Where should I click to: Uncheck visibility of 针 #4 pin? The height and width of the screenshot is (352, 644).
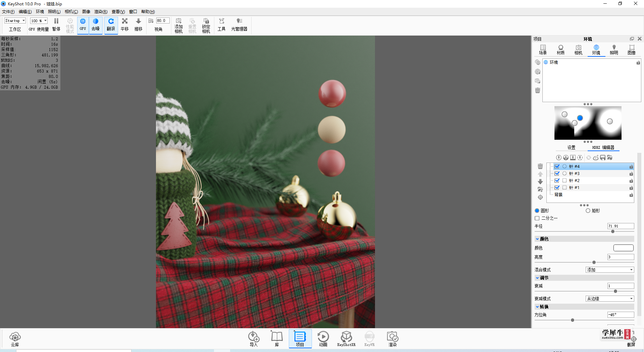(x=557, y=167)
